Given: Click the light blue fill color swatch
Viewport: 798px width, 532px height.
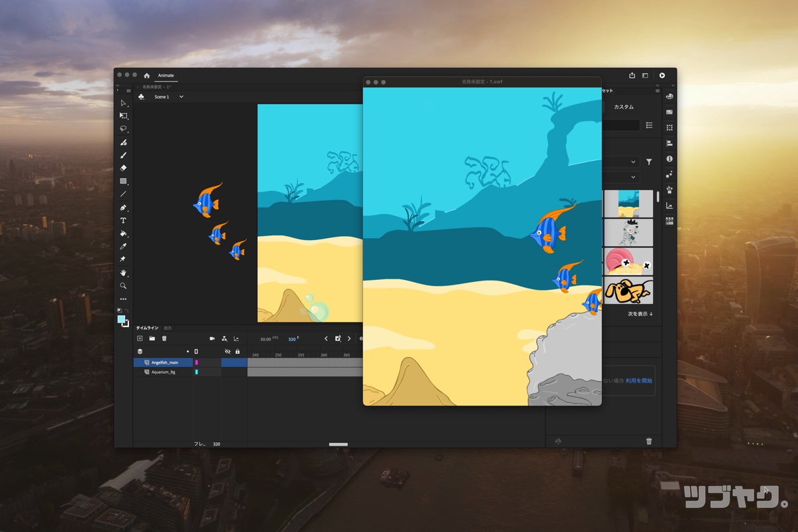Looking at the screenshot, I should click(121, 319).
